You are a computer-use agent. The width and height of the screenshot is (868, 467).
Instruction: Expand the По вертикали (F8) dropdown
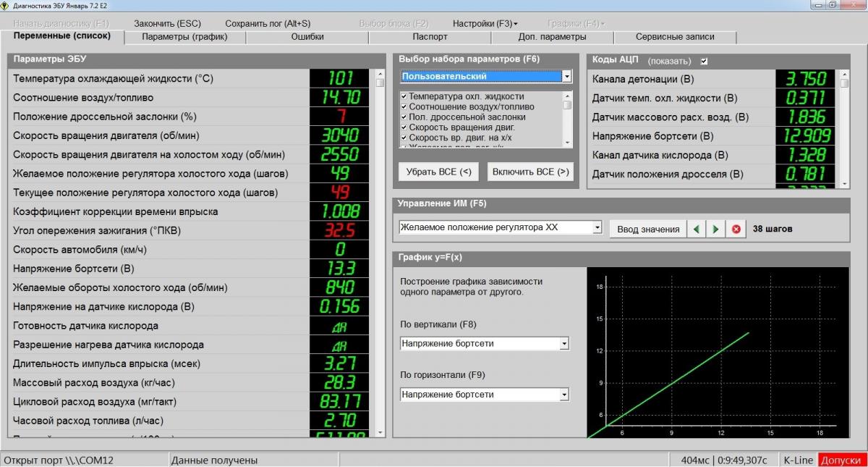(564, 344)
